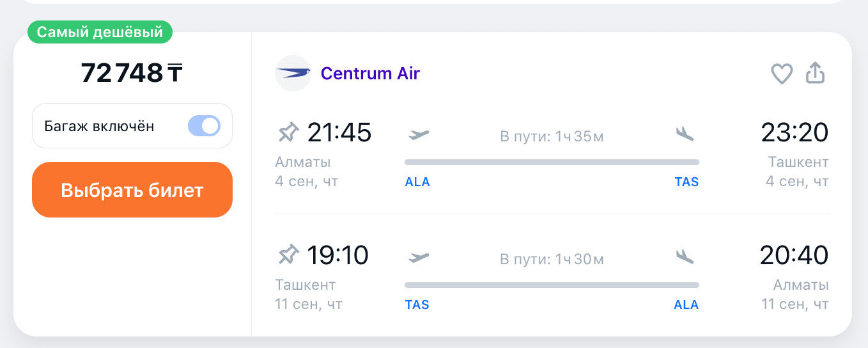Click the TAS airport code on outbound flight
Screen dimensions: 868x348
point(686,182)
